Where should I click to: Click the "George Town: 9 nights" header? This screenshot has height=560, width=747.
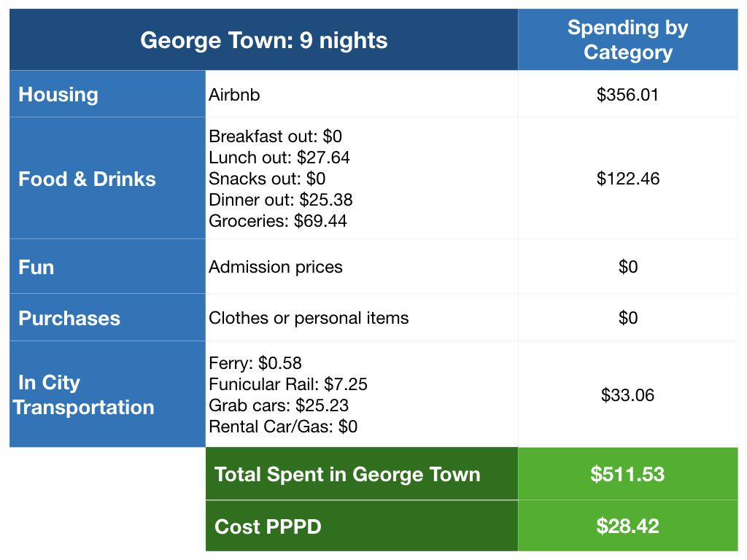click(x=263, y=39)
